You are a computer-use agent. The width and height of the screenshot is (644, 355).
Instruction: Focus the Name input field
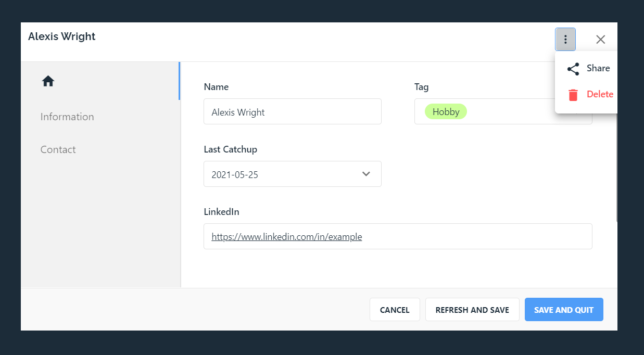pyautogui.click(x=293, y=111)
